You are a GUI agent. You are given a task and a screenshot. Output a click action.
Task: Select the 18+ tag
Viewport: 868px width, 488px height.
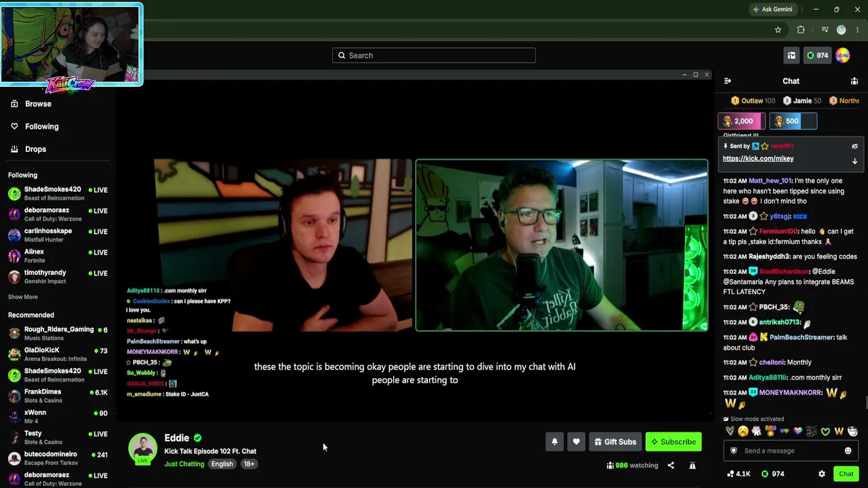pyautogui.click(x=249, y=464)
